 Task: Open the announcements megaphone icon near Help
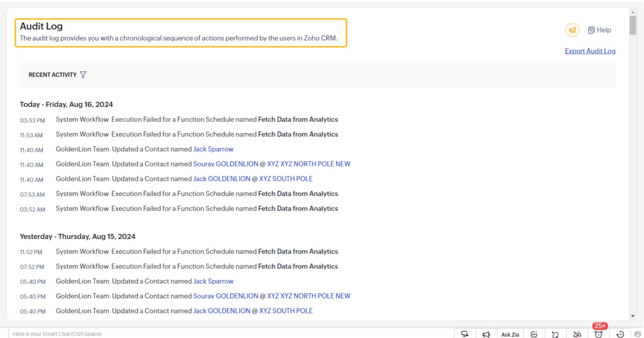click(572, 30)
